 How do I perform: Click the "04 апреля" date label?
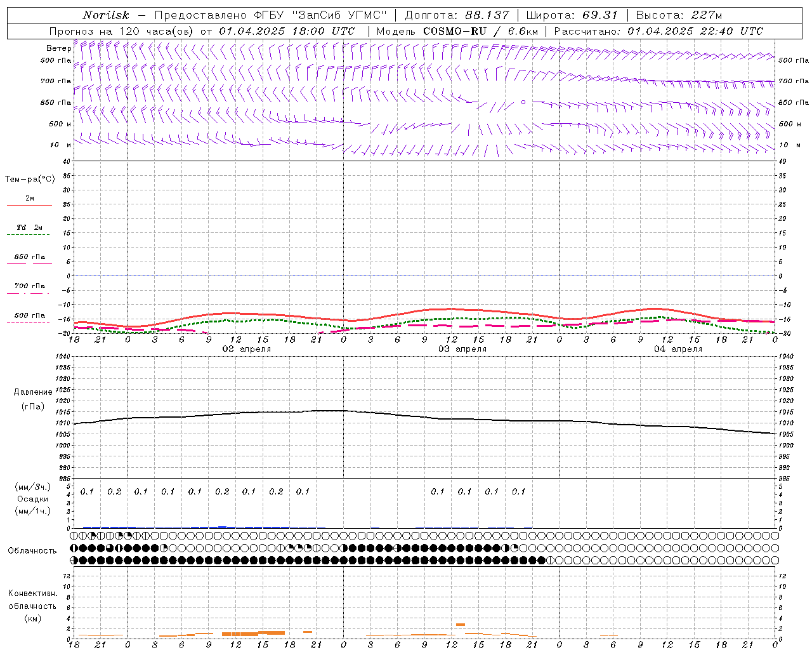coord(678,349)
